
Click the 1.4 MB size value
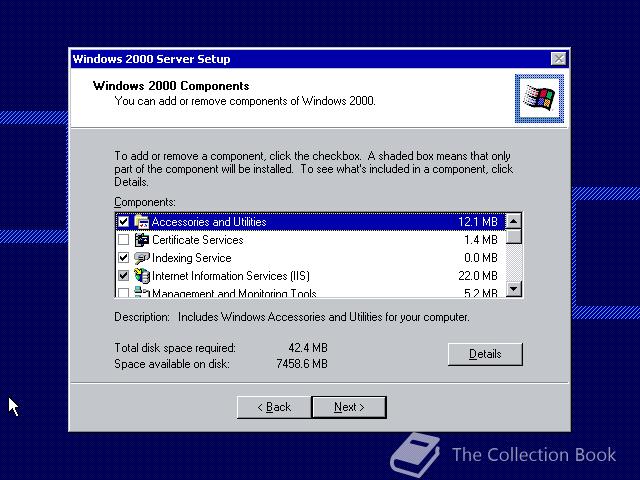480,240
